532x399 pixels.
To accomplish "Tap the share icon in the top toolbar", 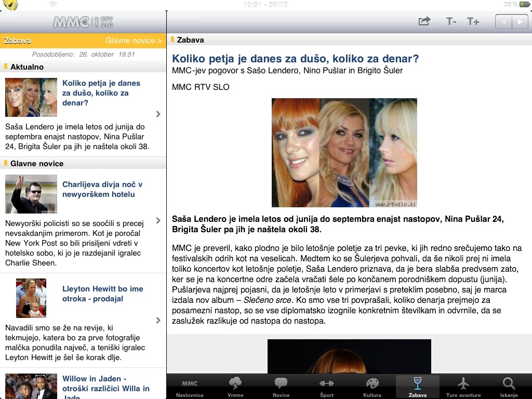I will point(424,21).
